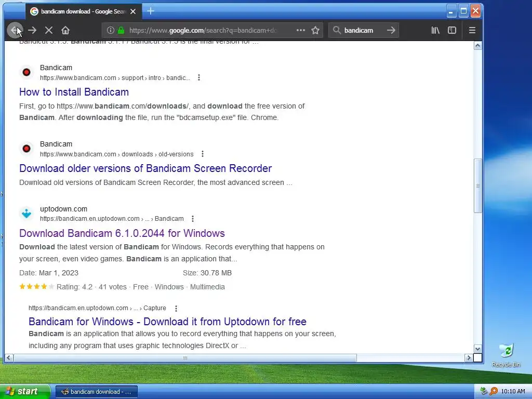This screenshot has height=399, width=532.
Task: Open 'Bandicam for Windows - Download it from Uptodown'
Action: click(168, 321)
